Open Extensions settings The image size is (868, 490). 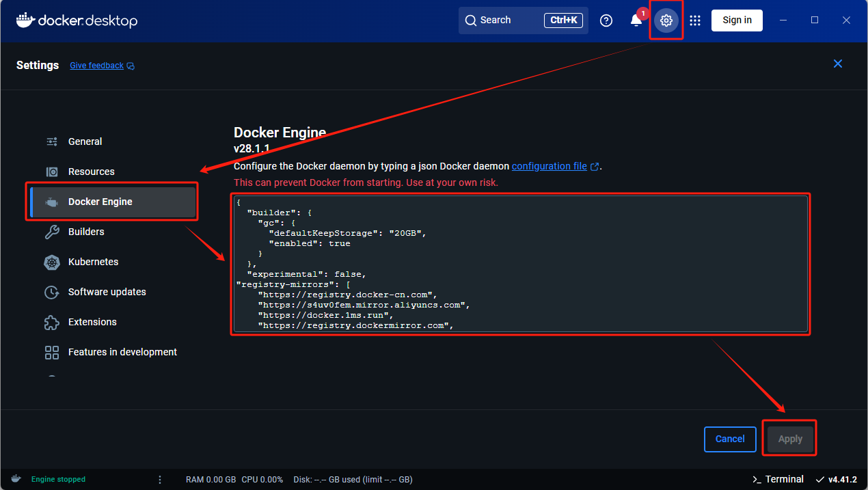click(92, 322)
